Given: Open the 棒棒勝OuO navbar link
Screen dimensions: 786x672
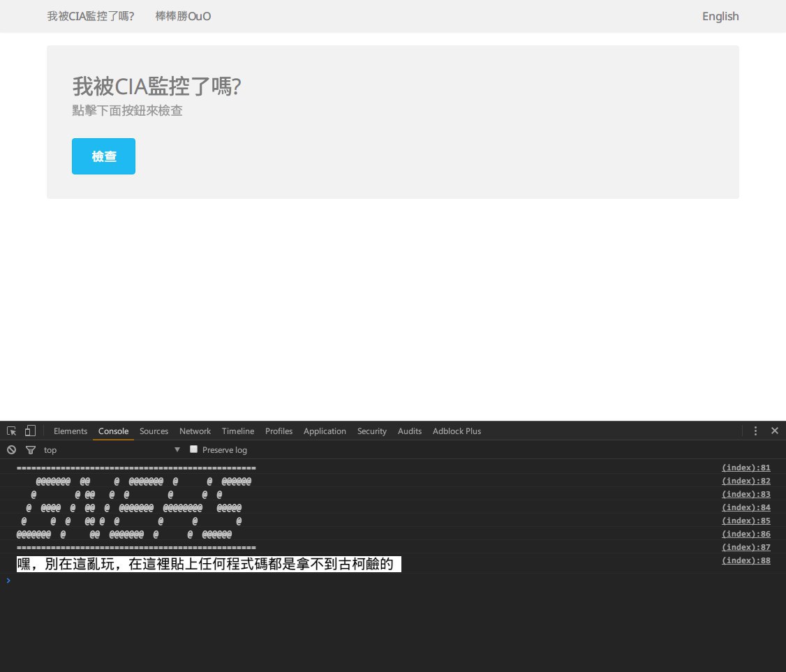Looking at the screenshot, I should 183,17.
